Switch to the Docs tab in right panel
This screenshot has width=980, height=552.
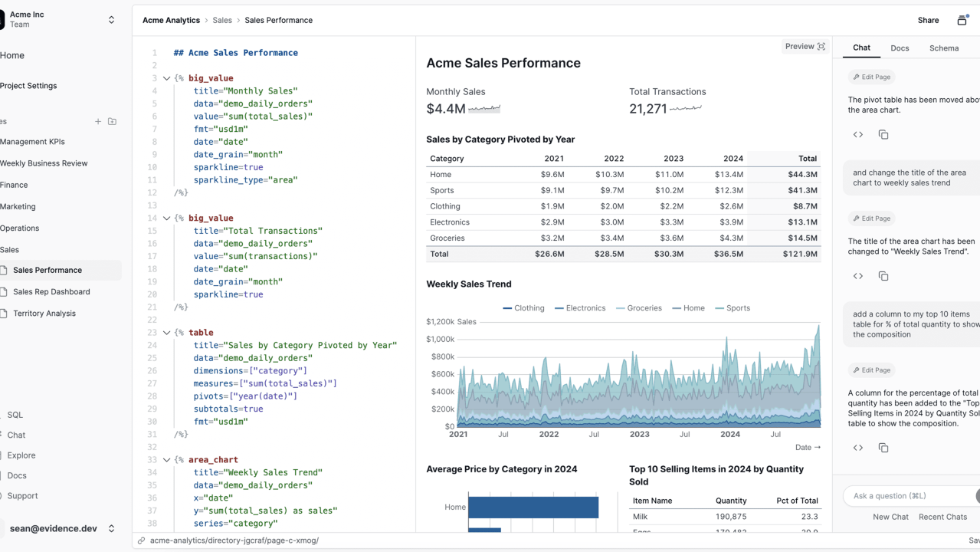(900, 48)
